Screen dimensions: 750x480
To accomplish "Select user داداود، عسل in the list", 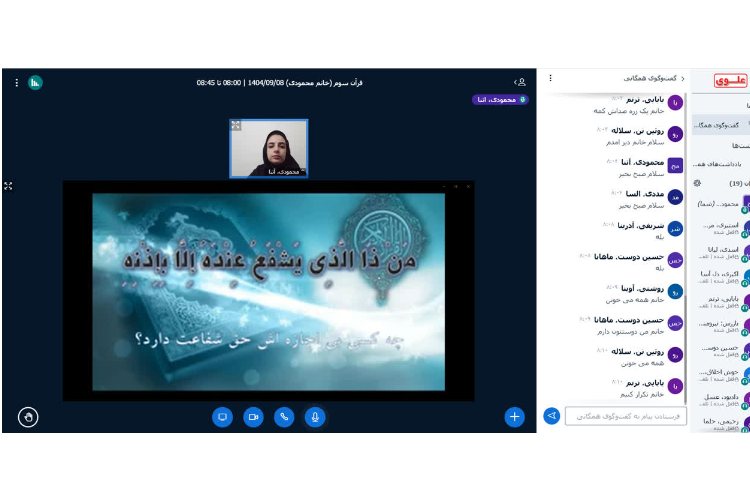I will 722,400.
